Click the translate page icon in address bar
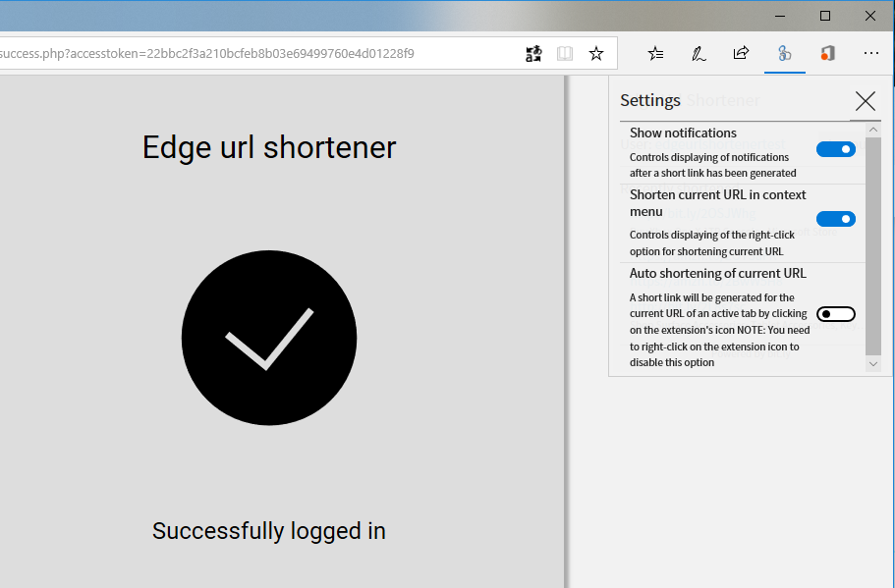The height and width of the screenshot is (588, 895). tap(533, 54)
